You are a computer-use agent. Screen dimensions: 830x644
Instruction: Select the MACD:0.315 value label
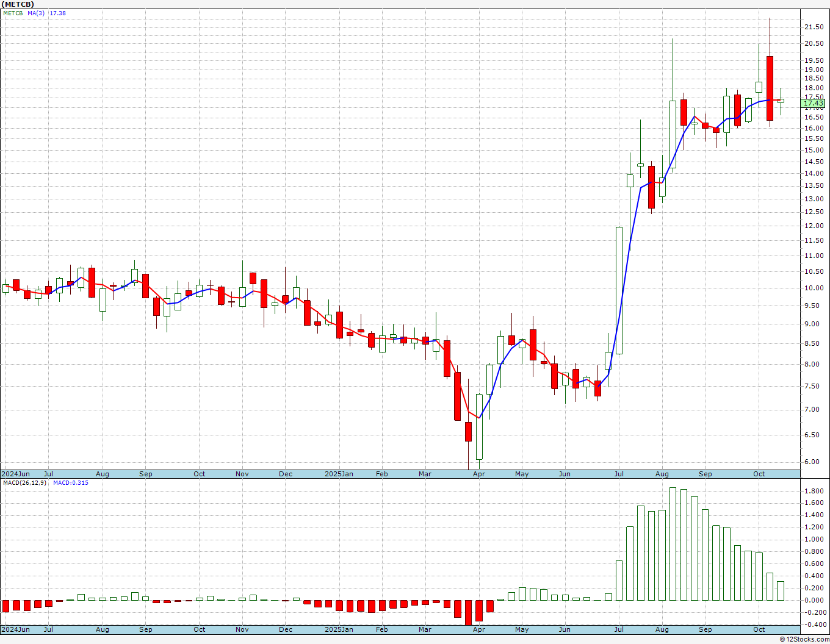pos(70,483)
